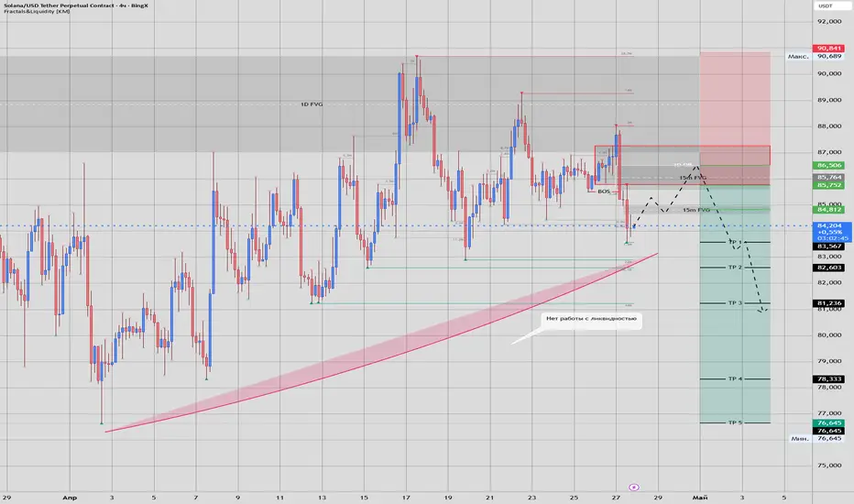Click the black 81,236 price label
This screenshot has width=854, height=504.
click(828, 303)
